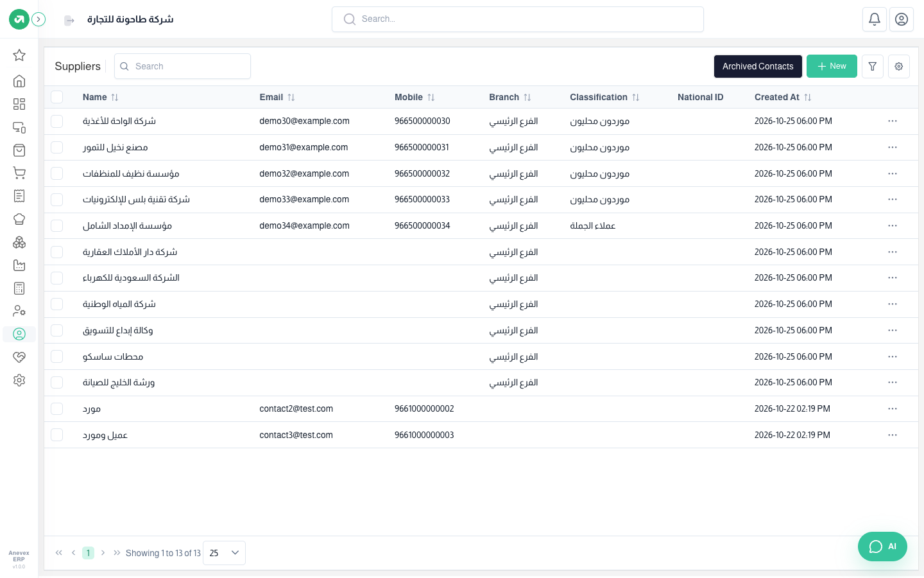Check the box for demo32@example.com row

(x=57, y=173)
